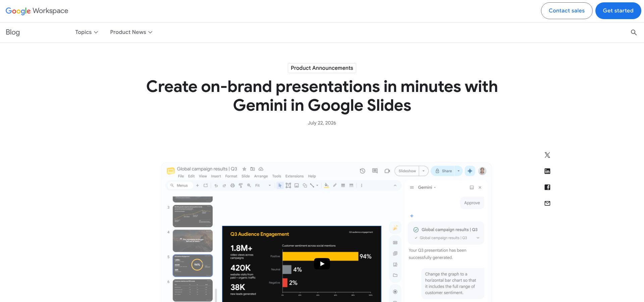Click the Gemini panel dock layout icon
Screen dimensions: 644x302
click(472, 188)
